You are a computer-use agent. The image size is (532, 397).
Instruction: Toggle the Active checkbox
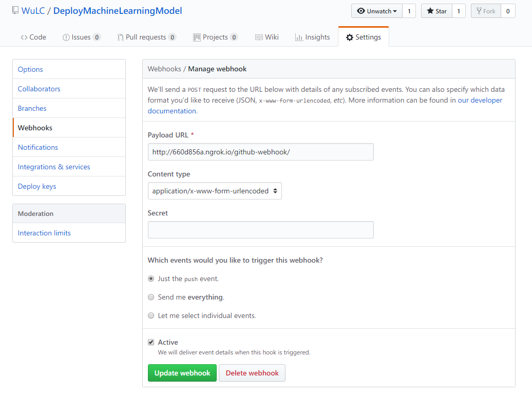(x=151, y=342)
